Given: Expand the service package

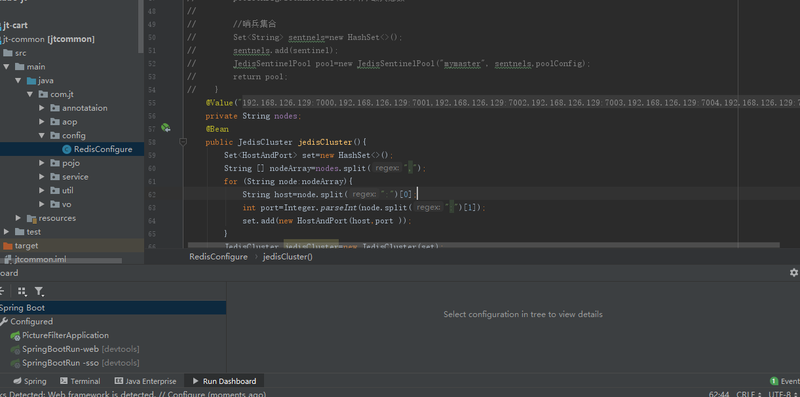Looking at the screenshot, I should [x=42, y=177].
